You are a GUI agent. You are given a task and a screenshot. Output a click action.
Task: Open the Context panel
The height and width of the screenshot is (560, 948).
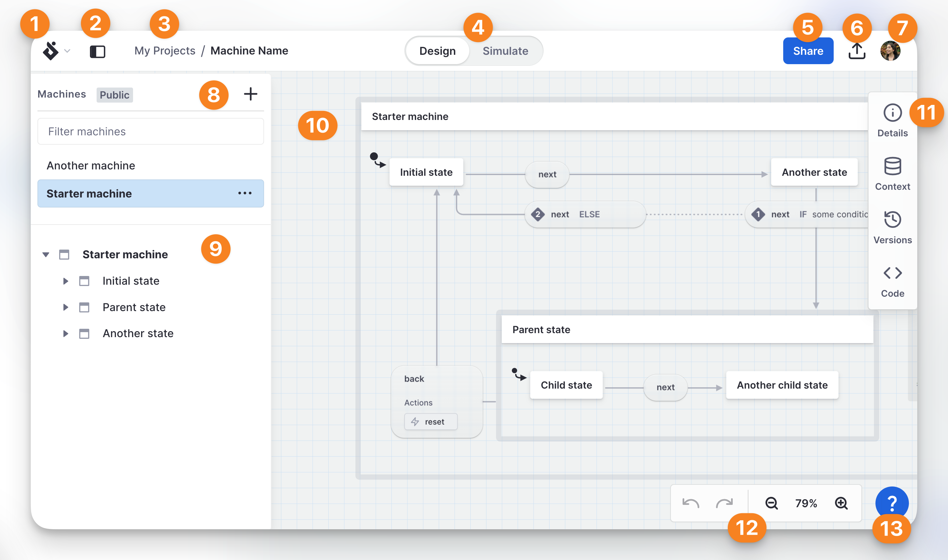click(892, 172)
